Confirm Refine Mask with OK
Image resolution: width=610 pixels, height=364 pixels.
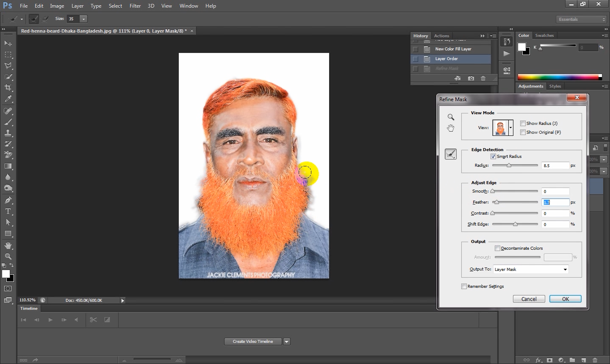565,299
